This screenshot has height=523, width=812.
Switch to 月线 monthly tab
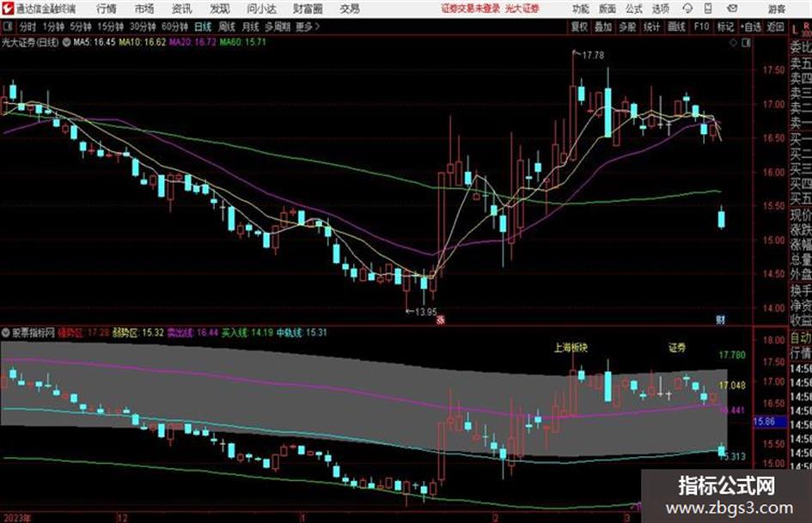[x=251, y=27]
